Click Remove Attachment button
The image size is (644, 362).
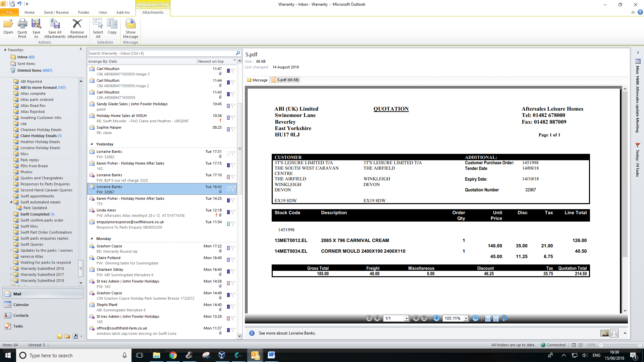tap(77, 28)
